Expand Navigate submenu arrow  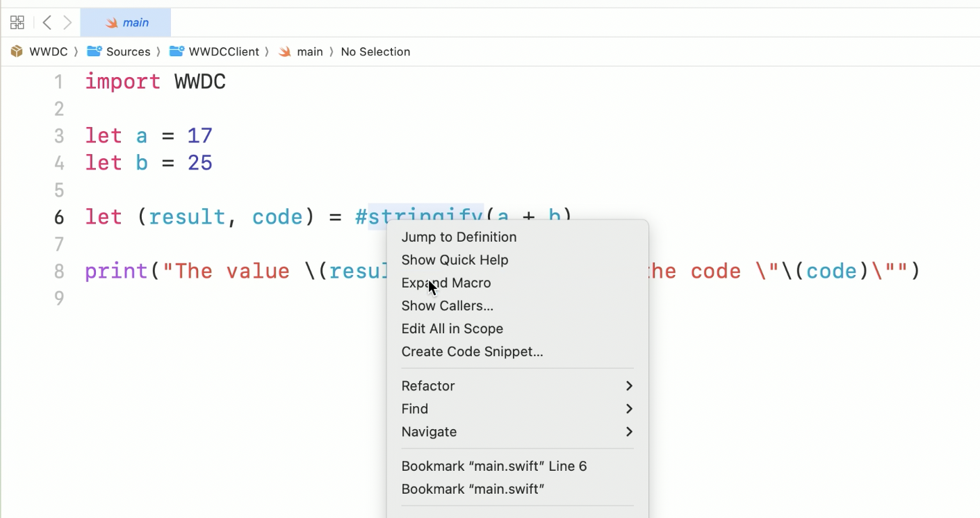point(629,431)
